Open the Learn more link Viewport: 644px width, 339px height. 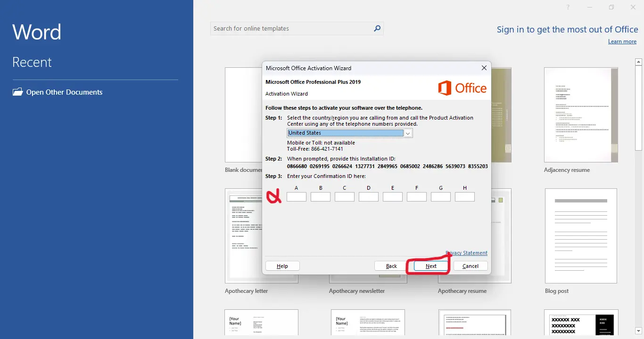click(622, 41)
